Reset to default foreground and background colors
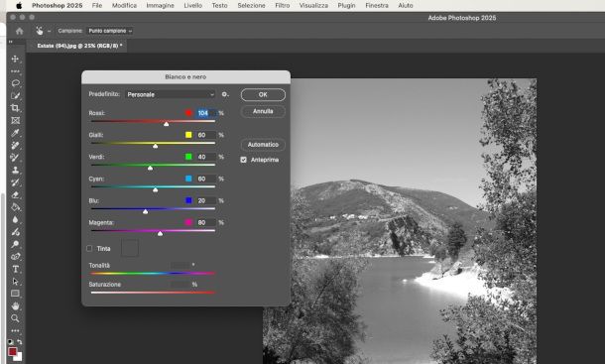The height and width of the screenshot is (364, 605). click(11, 342)
